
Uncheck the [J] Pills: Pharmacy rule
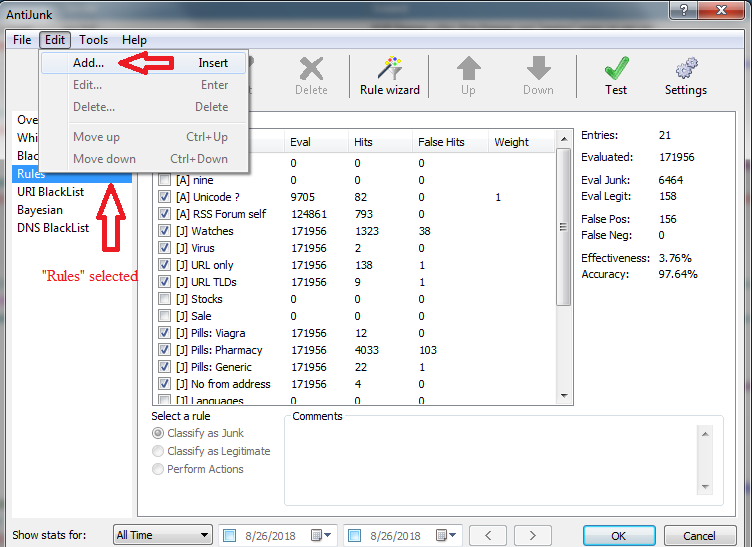click(x=164, y=350)
